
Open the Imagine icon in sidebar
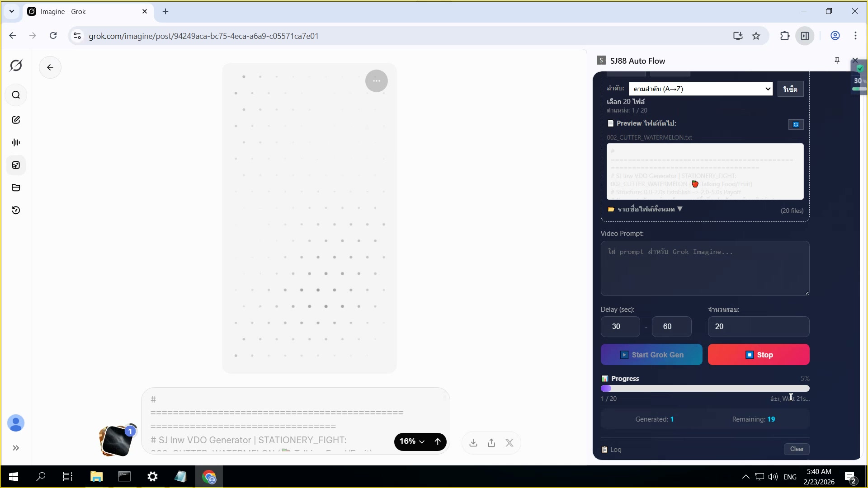coord(16,165)
